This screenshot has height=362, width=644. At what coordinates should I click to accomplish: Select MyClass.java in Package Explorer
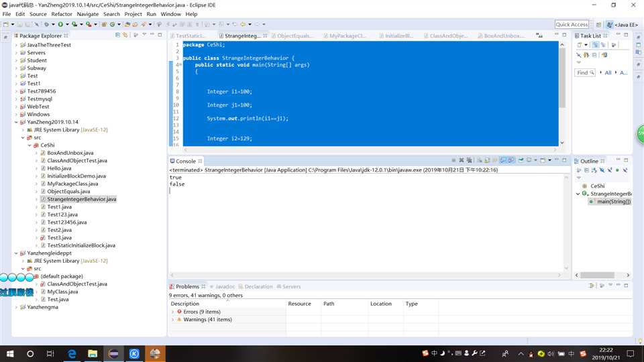click(62, 292)
